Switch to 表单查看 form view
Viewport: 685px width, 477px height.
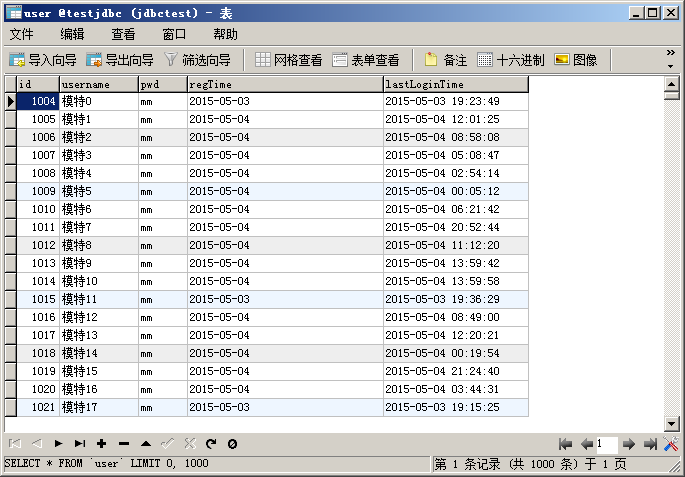[366, 60]
